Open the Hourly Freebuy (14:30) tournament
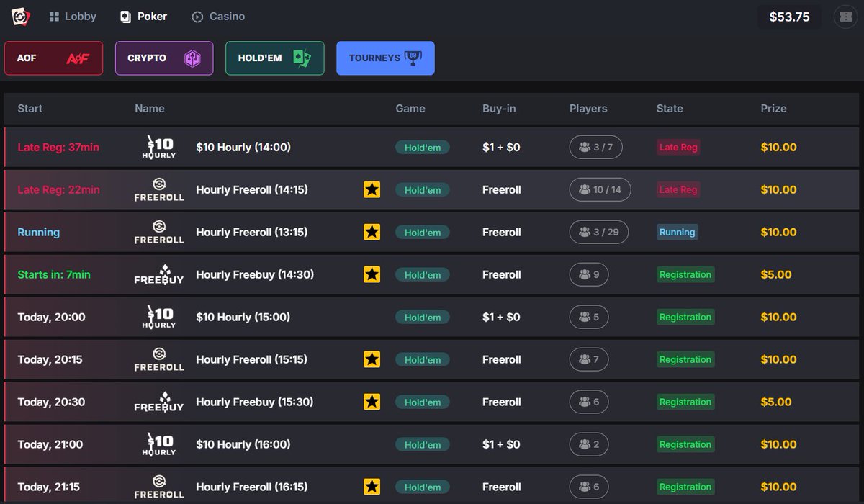This screenshot has width=864, height=504. click(432, 275)
